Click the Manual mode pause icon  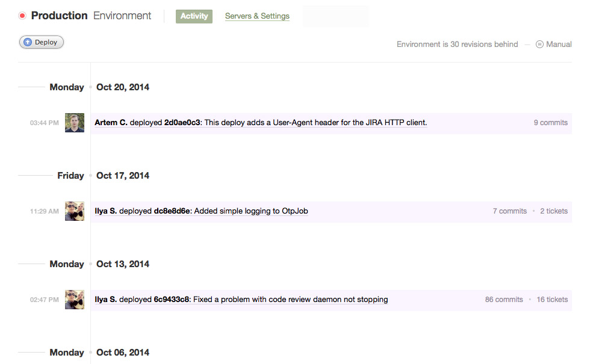[x=539, y=45]
